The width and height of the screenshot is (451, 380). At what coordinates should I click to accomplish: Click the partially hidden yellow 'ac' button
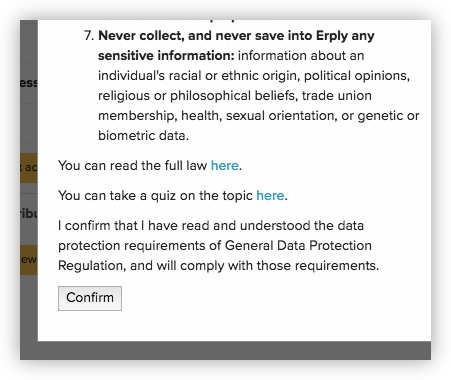point(29,168)
